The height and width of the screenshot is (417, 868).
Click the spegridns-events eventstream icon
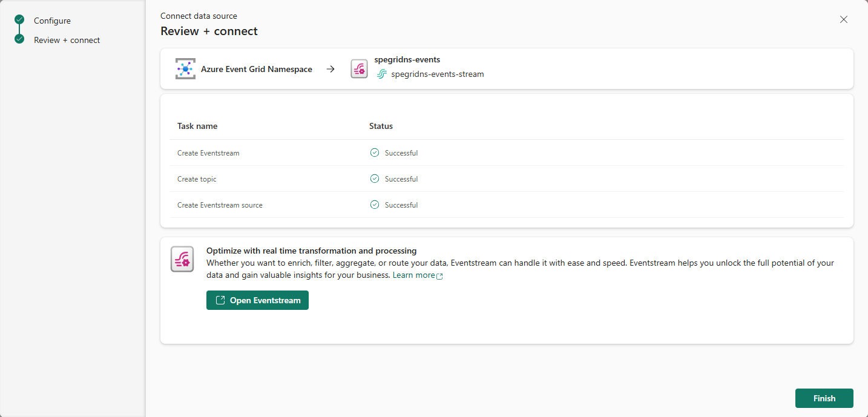(x=359, y=69)
